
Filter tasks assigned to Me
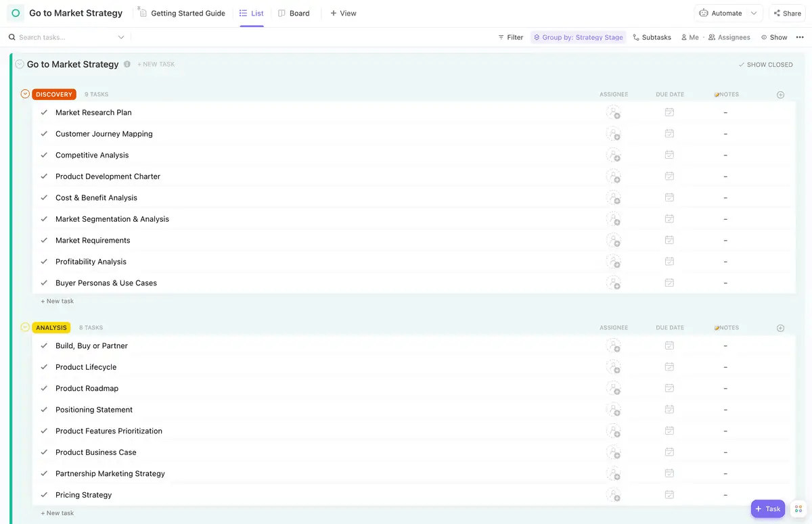(690, 37)
